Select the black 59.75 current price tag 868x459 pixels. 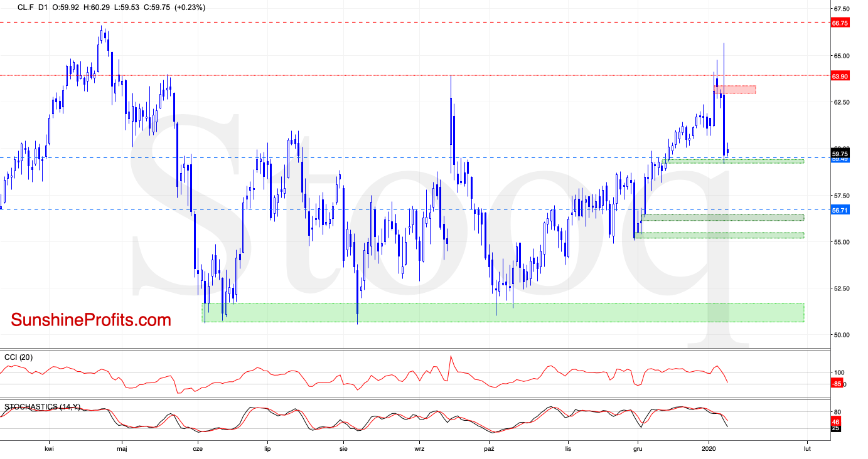840,154
